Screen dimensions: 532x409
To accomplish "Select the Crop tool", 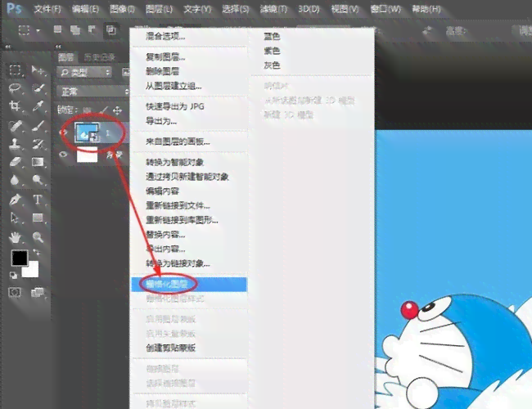I will pos(15,106).
